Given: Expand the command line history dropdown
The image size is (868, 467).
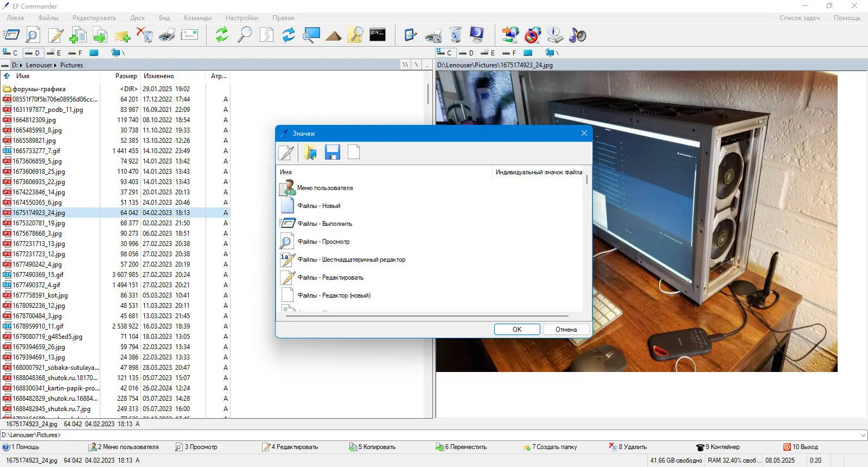Looking at the screenshot, I should [x=863, y=435].
